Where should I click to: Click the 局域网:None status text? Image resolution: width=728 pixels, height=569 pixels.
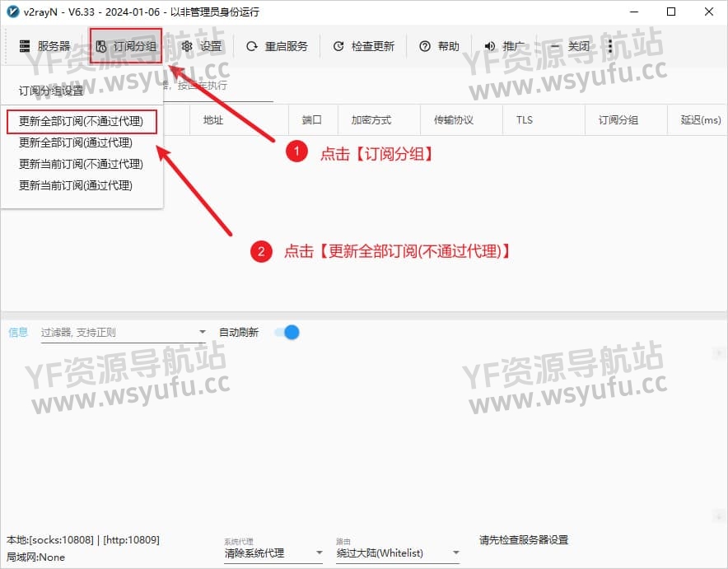pyautogui.click(x=35, y=557)
